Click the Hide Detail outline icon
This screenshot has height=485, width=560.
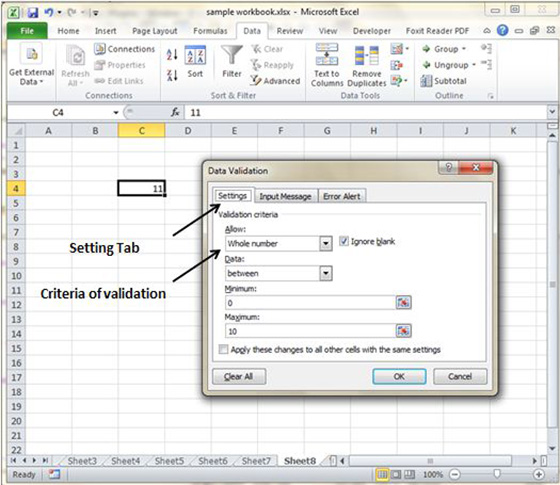[486, 65]
